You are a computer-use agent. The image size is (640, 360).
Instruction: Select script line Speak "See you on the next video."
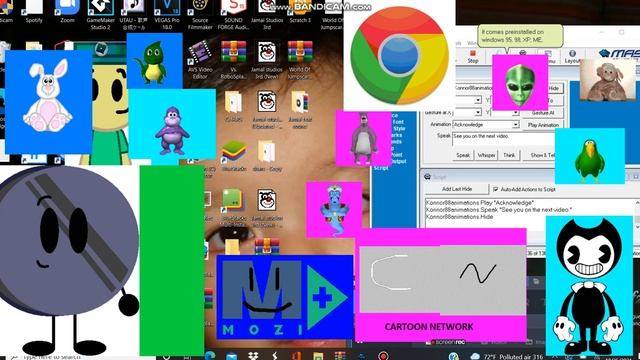499,209
